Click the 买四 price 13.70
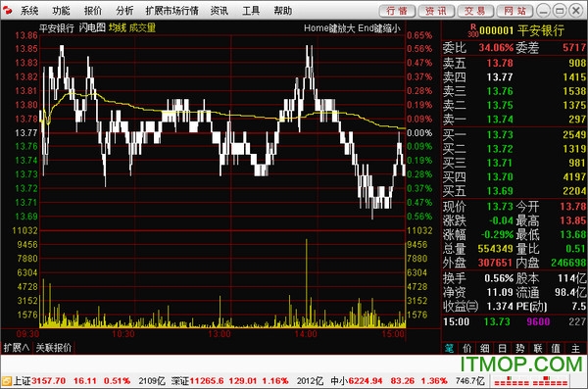This screenshot has width=588, height=389. click(500, 177)
